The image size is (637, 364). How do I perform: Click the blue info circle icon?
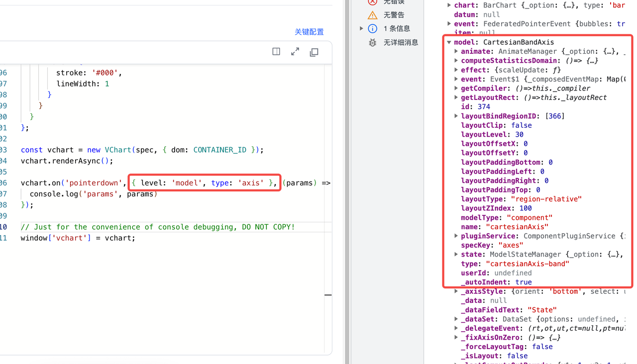(x=372, y=29)
